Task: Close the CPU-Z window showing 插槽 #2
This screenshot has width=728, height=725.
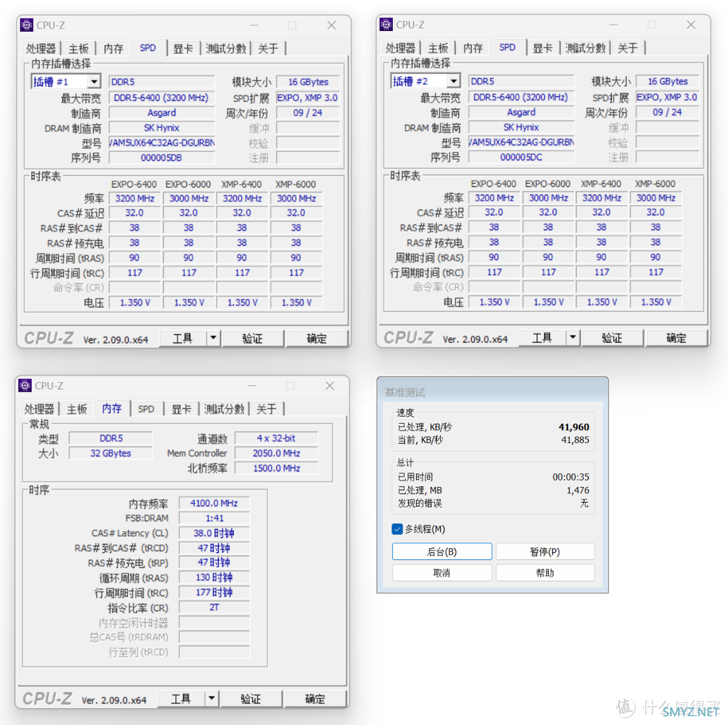Action: [691, 25]
